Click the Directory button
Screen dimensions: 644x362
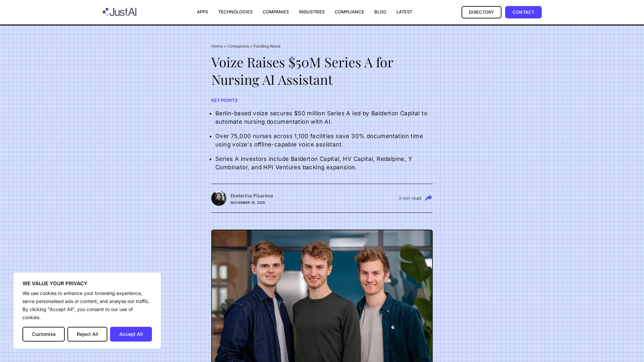(481, 12)
